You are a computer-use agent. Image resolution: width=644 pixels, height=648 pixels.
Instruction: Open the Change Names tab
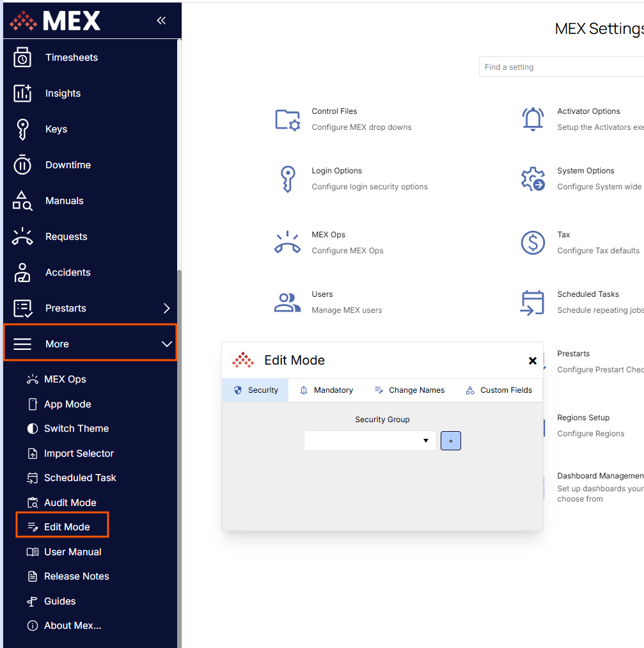[409, 390]
